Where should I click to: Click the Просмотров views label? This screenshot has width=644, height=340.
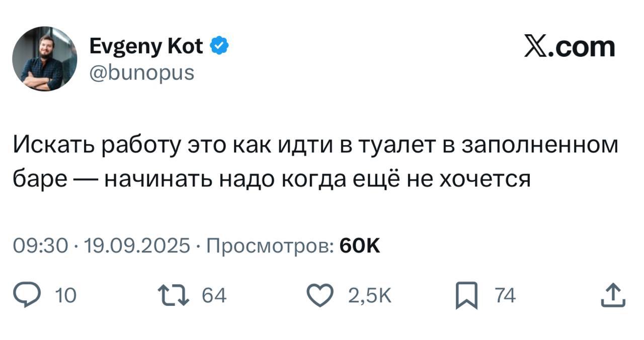(270, 246)
